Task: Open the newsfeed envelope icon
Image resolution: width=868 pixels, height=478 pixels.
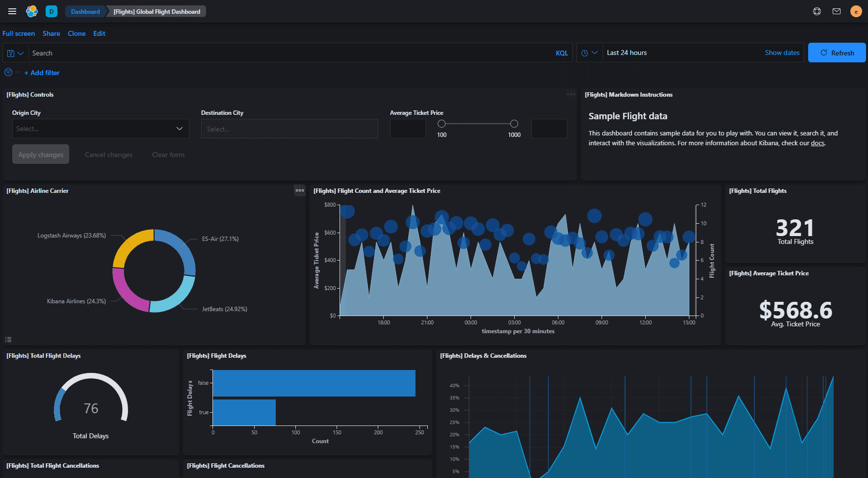Action: [837, 11]
